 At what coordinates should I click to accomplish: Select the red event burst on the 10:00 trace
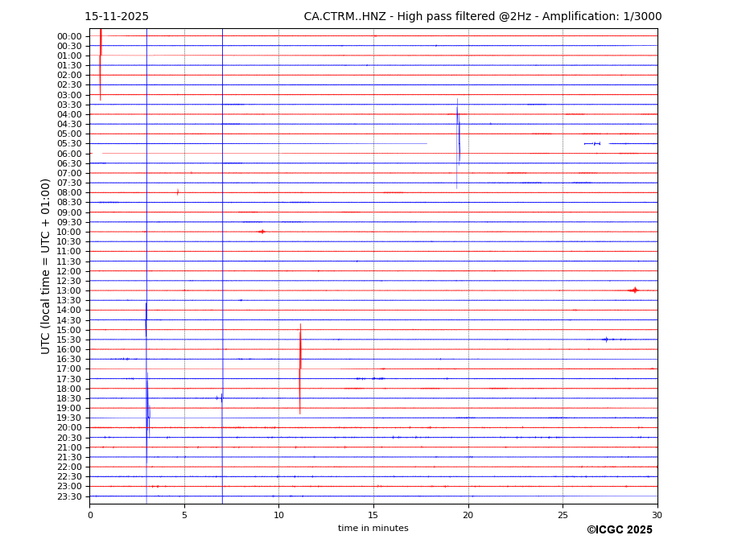click(x=262, y=232)
